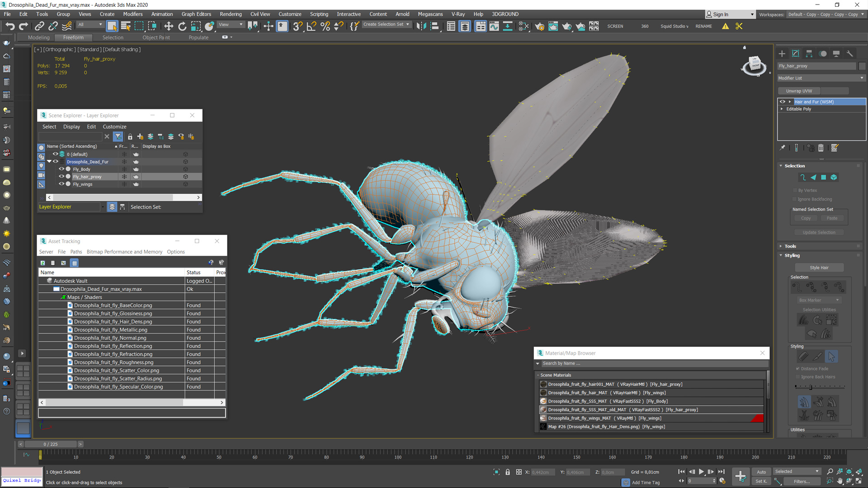868x488 pixels.
Task: Expand the Editable Poly stack entry
Action: point(782,109)
